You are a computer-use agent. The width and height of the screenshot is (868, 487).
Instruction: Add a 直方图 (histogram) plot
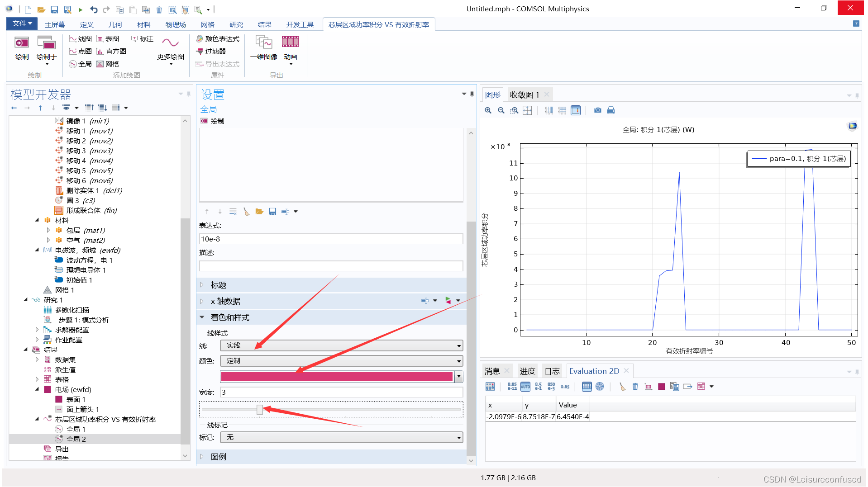(x=111, y=52)
